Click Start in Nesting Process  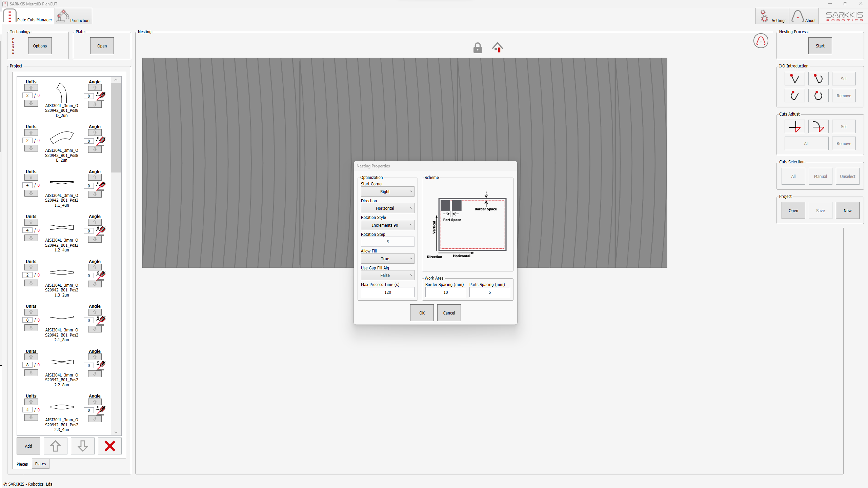(820, 46)
